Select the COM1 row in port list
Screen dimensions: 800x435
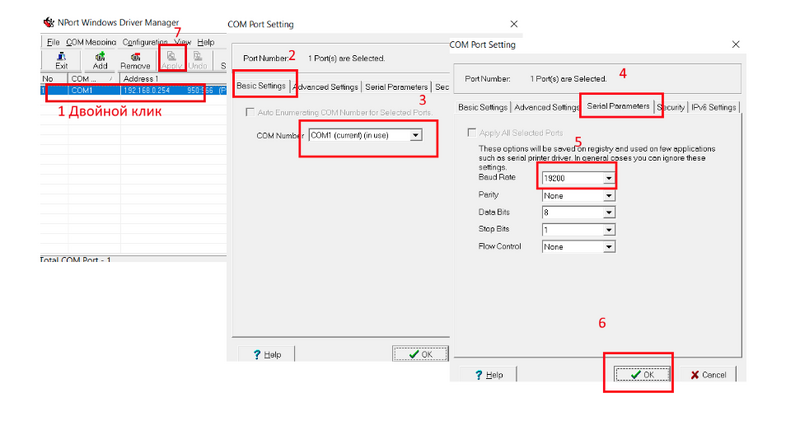134,90
